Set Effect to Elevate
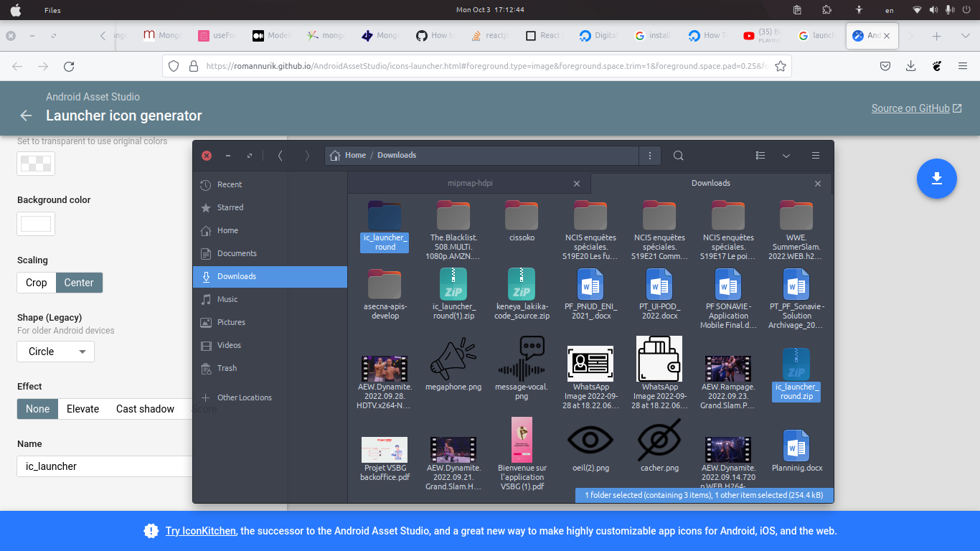This screenshot has width=980, height=551. (x=83, y=409)
